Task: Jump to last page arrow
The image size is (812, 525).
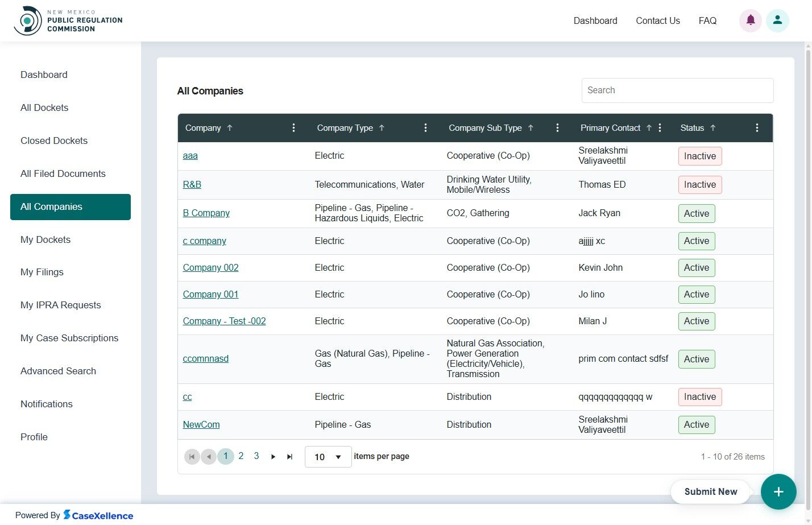Action: pos(289,457)
